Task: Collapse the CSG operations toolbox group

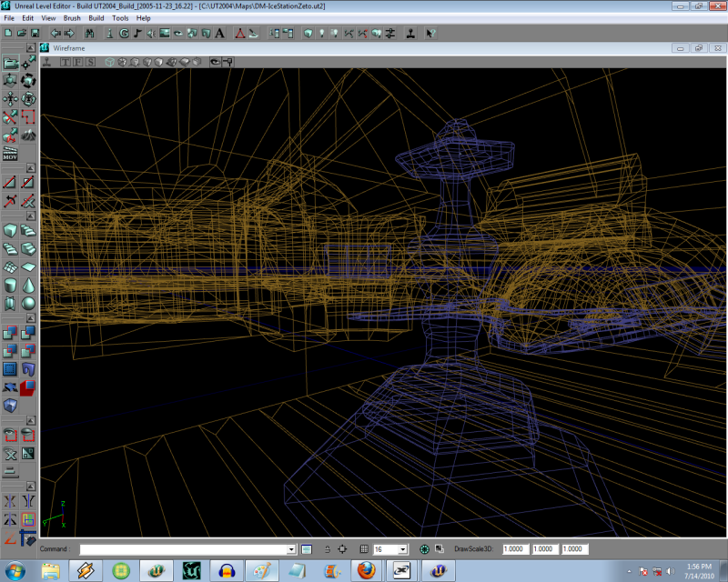Action: click(x=31, y=318)
